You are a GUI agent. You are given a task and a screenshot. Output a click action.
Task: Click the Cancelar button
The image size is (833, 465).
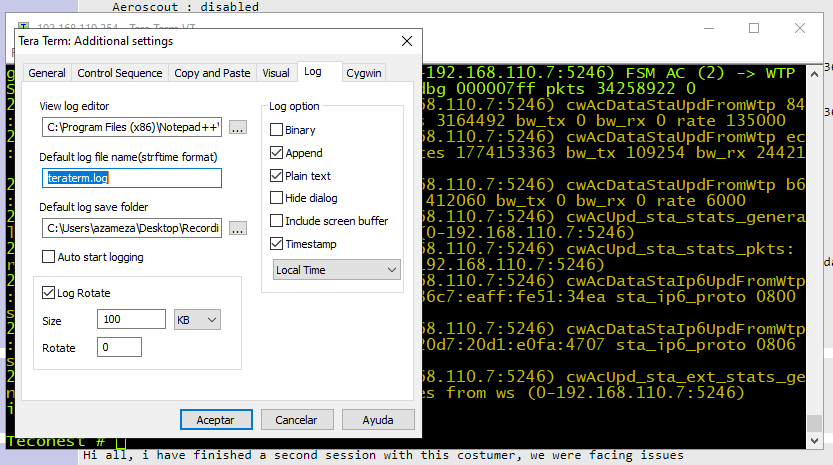(x=296, y=420)
